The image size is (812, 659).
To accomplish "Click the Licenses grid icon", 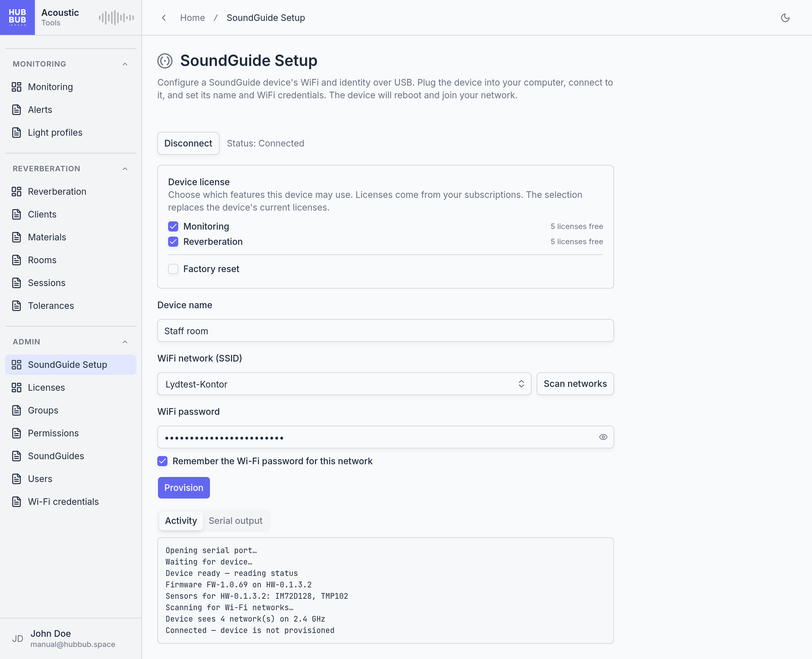I will pyautogui.click(x=16, y=388).
